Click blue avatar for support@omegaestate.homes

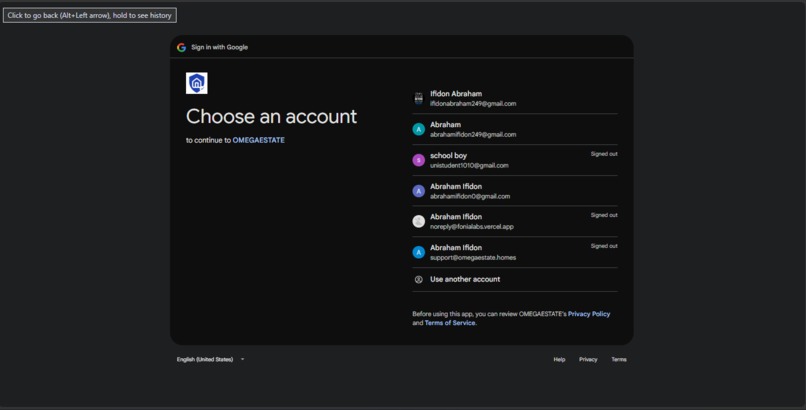click(418, 252)
